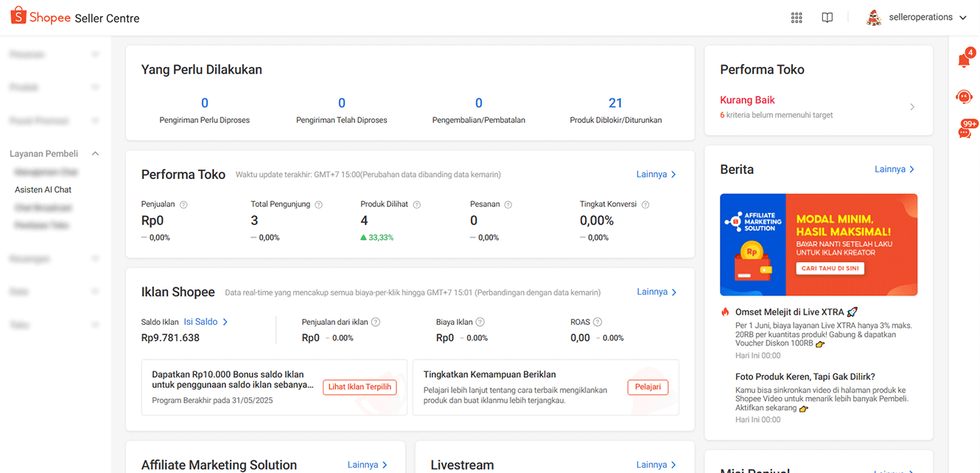Open the customer support headset icon
Viewport: 980px width, 473px height.
[x=964, y=97]
